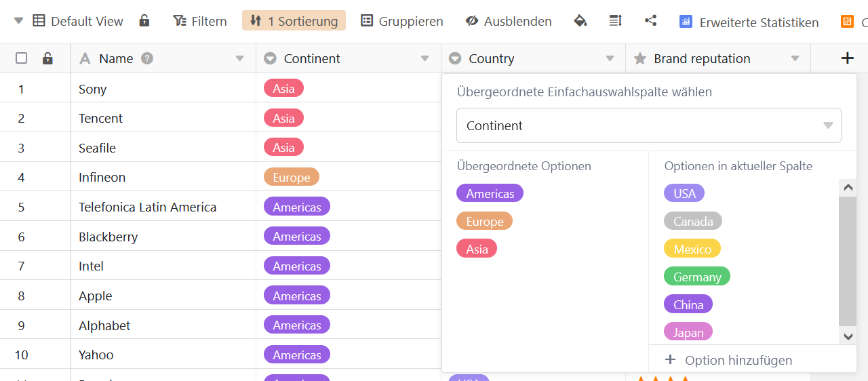Click the options list scrollbar down arrow
868x381 pixels.
(848, 336)
